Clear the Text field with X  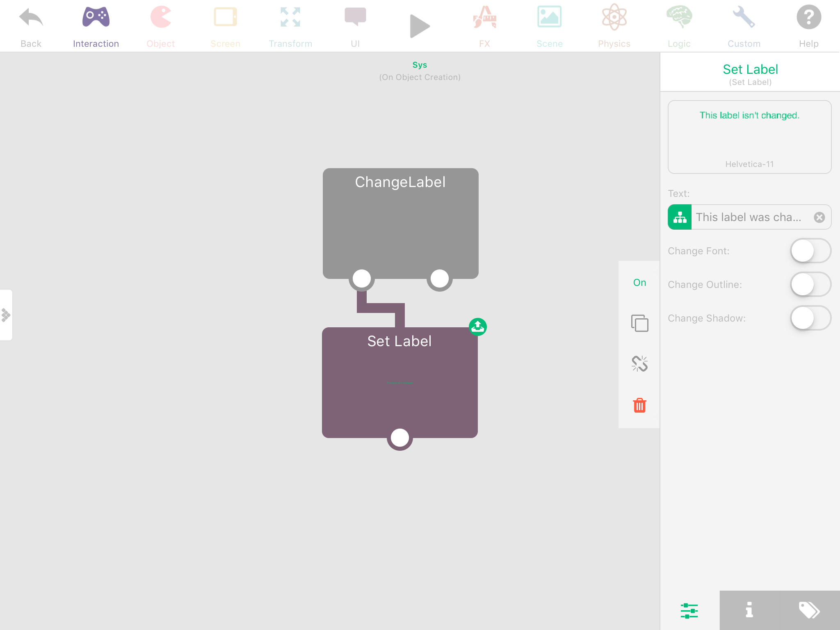click(819, 217)
